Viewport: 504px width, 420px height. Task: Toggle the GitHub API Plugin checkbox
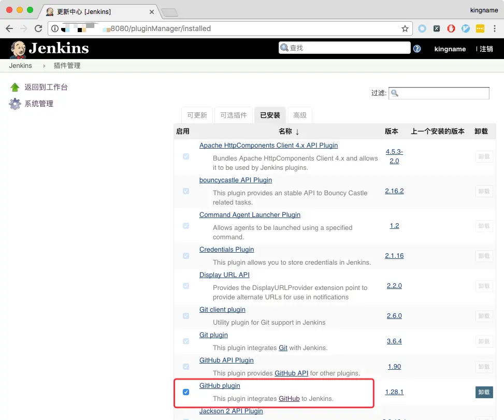click(186, 367)
